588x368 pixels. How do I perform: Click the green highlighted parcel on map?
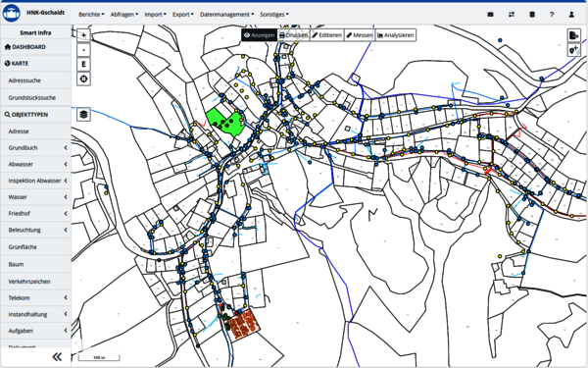[224, 123]
